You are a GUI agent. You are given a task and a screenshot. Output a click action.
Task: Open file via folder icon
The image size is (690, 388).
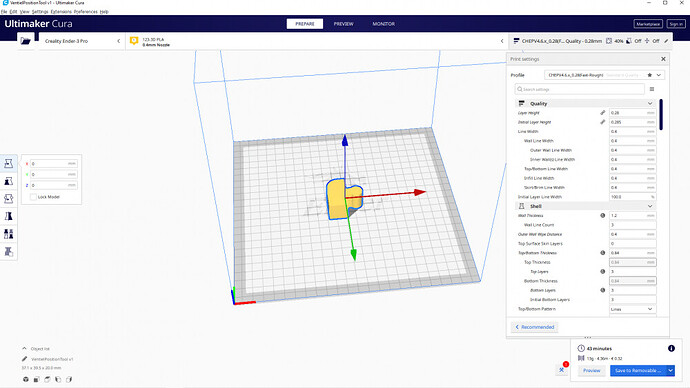(x=26, y=41)
